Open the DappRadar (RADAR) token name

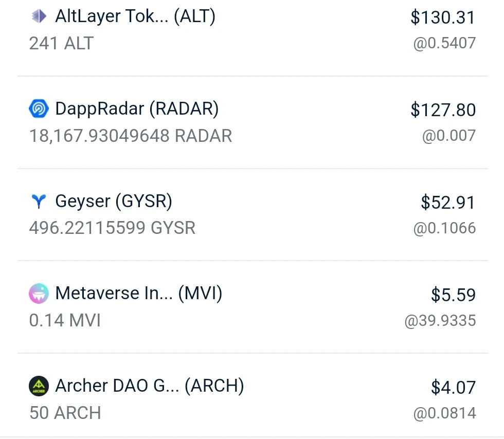137,108
